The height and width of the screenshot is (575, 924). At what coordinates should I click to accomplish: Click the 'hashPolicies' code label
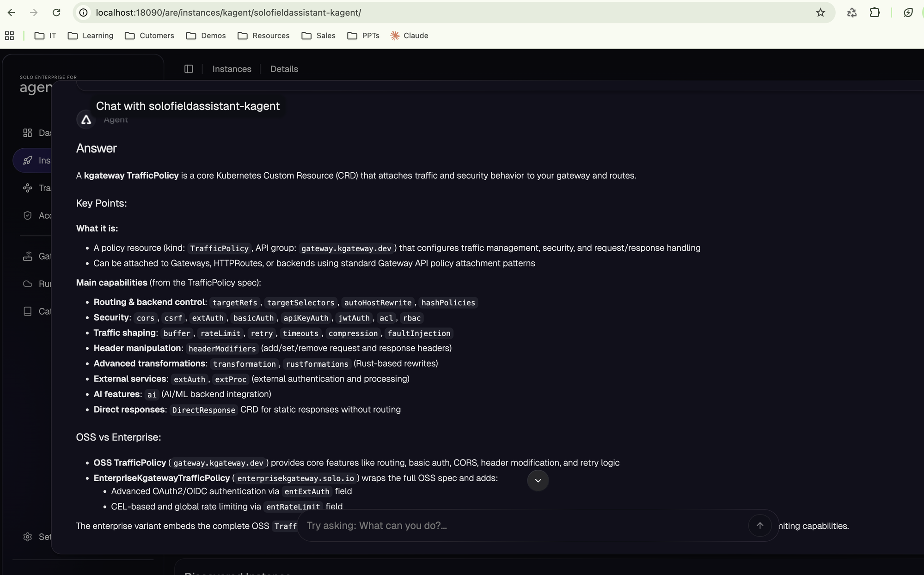[448, 303]
